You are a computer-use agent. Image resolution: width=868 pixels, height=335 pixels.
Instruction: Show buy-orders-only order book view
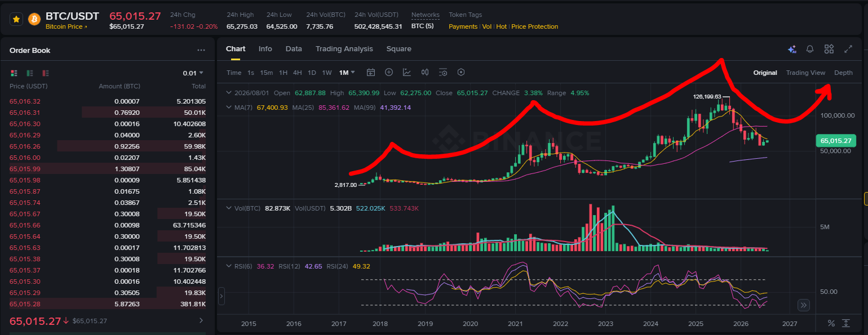pos(30,73)
